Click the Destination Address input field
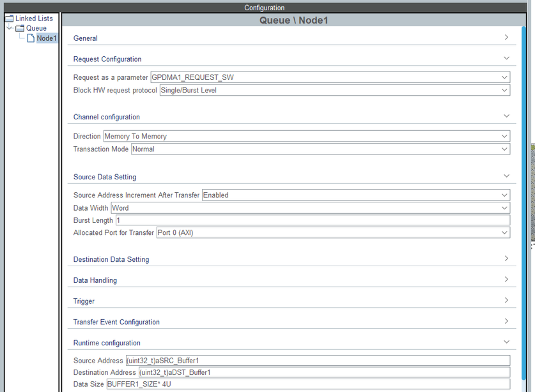 pos(325,373)
